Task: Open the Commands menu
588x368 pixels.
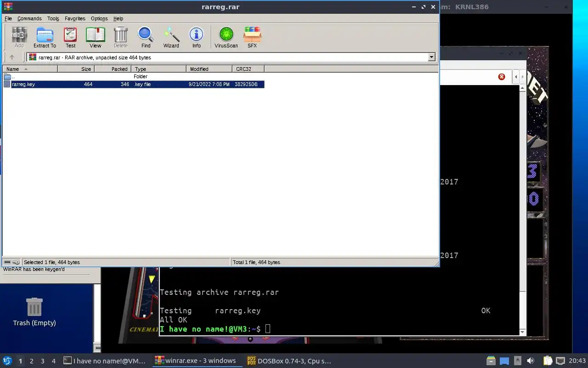Action: 29,18
